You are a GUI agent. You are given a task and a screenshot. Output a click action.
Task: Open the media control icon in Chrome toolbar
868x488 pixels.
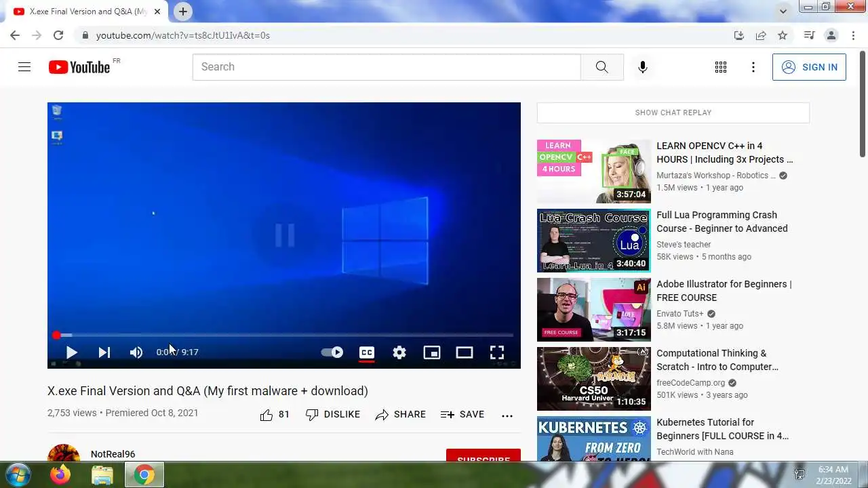point(809,35)
